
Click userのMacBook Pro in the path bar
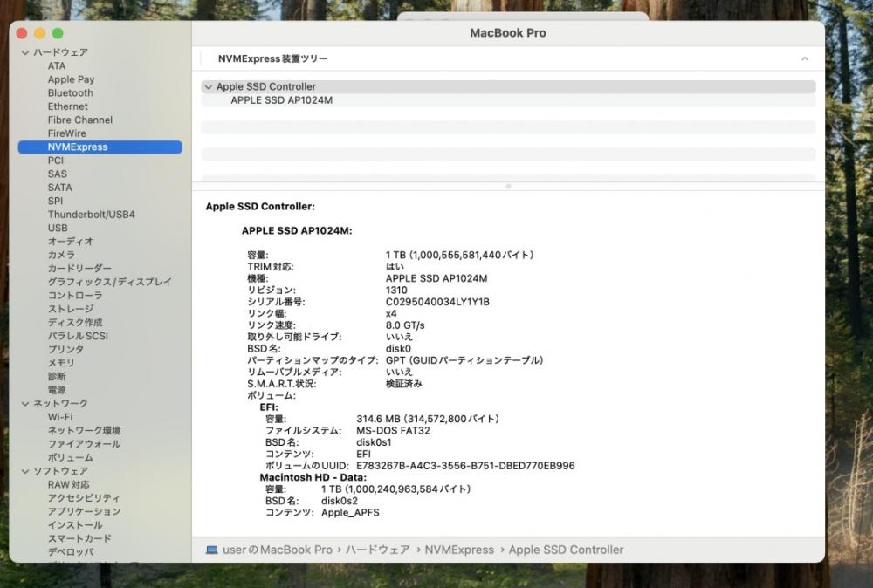278,550
